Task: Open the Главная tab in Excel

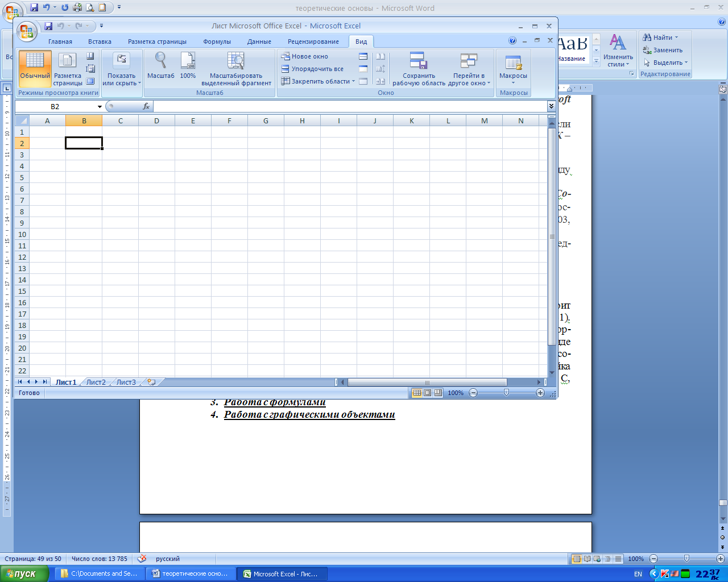Action: pos(60,41)
